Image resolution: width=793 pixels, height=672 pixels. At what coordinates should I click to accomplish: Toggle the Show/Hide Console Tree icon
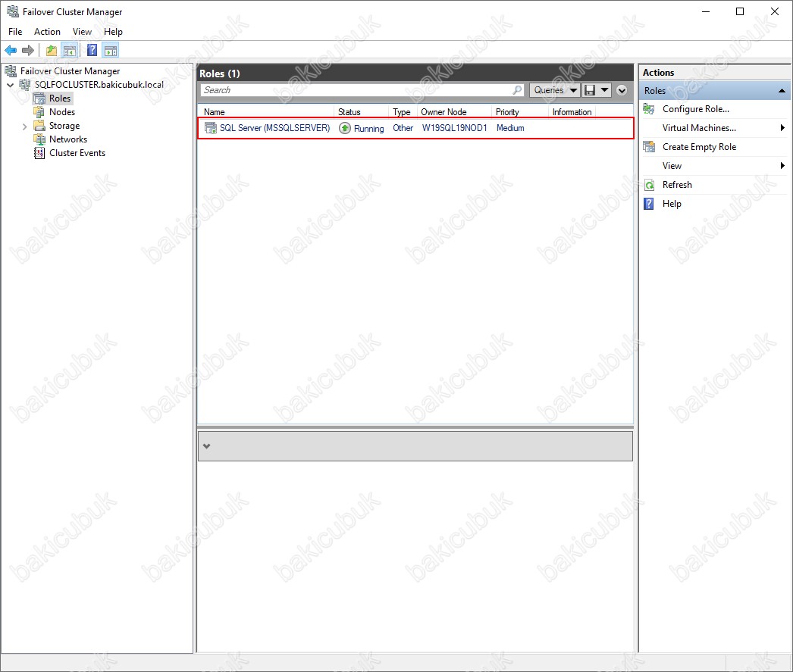(69, 50)
